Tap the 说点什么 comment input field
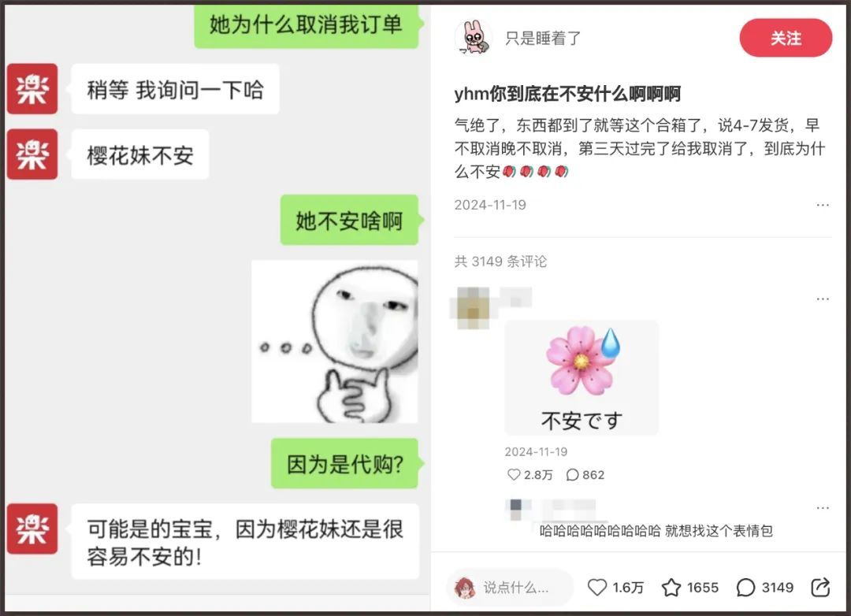This screenshot has height=616, width=851. tap(510, 587)
